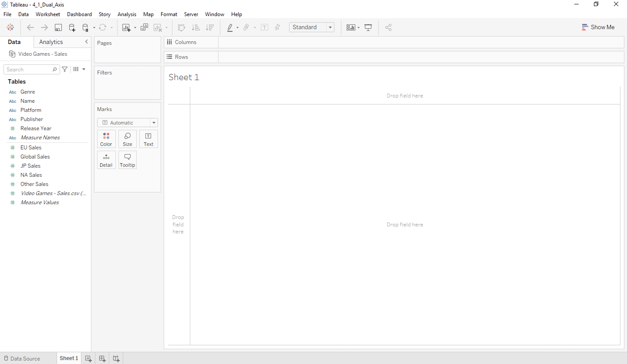Open the Dashboard menu
This screenshot has width=627, height=364.
[x=79, y=14]
